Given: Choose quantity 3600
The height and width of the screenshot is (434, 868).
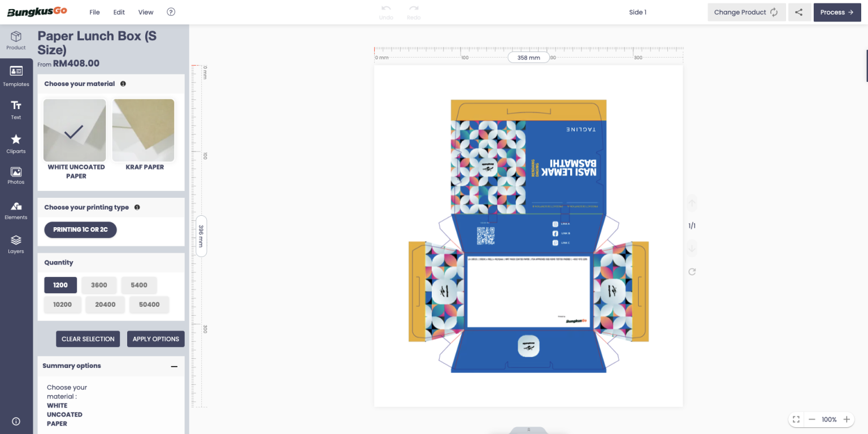Looking at the screenshot, I should pos(99,285).
